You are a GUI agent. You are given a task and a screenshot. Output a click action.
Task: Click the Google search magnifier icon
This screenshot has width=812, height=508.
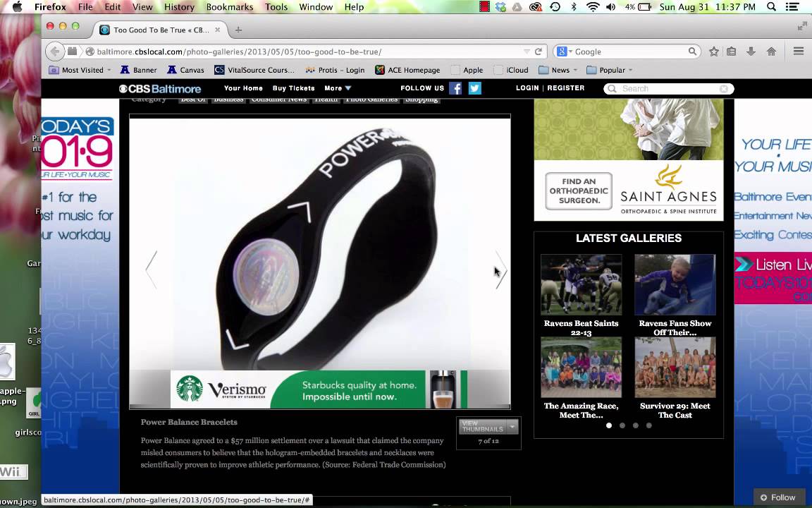point(692,52)
